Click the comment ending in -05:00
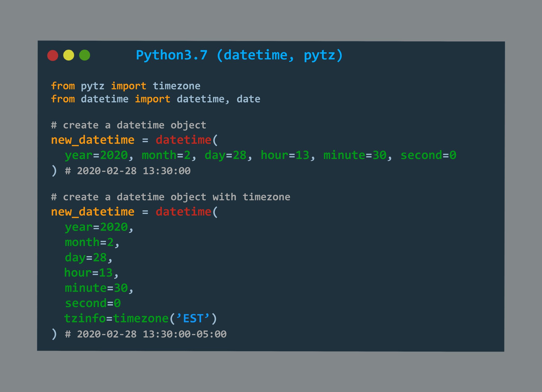542x392 pixels. click(x=146, y=334)
